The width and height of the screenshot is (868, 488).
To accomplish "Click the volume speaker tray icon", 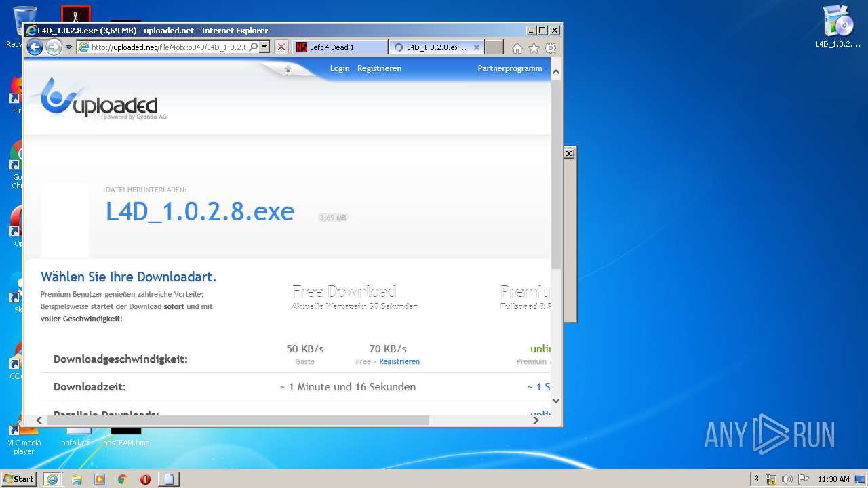I will click(787, 479).
